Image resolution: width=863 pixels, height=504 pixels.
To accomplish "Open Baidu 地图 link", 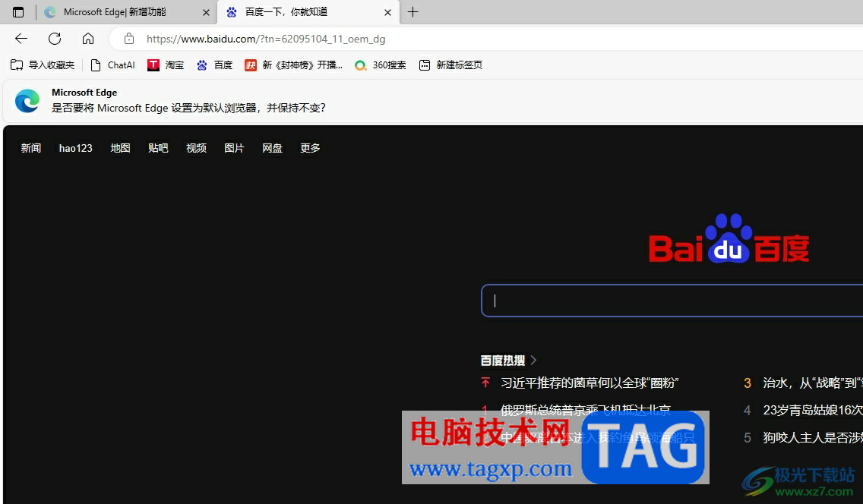I will [120, 149].
